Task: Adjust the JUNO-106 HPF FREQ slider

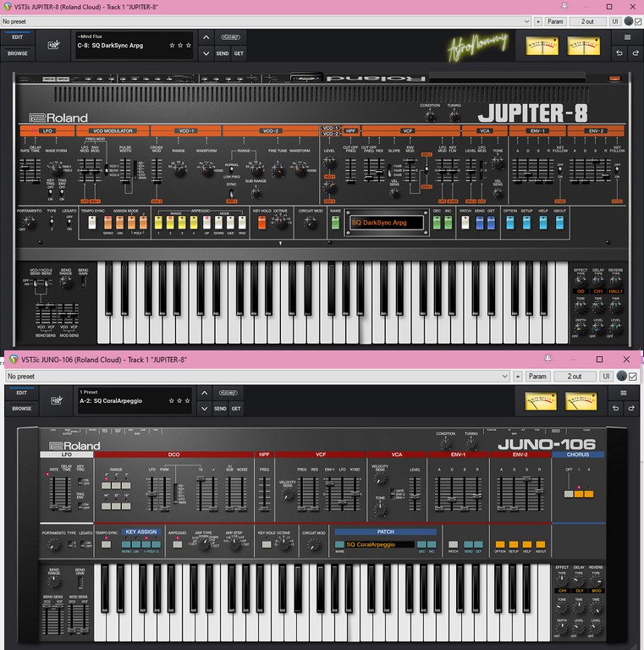Action: 264,494
